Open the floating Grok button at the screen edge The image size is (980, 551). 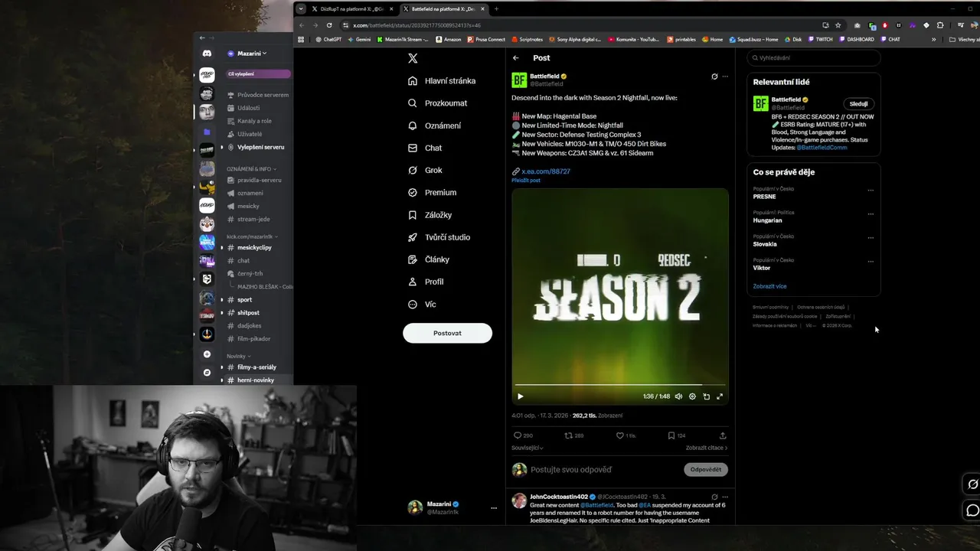point(972,484)
